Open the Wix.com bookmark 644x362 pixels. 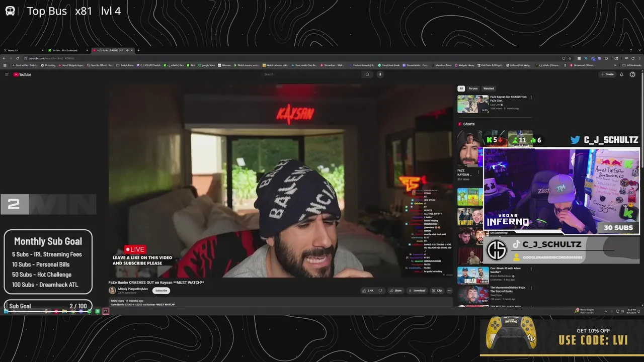(x=225, y=65)
